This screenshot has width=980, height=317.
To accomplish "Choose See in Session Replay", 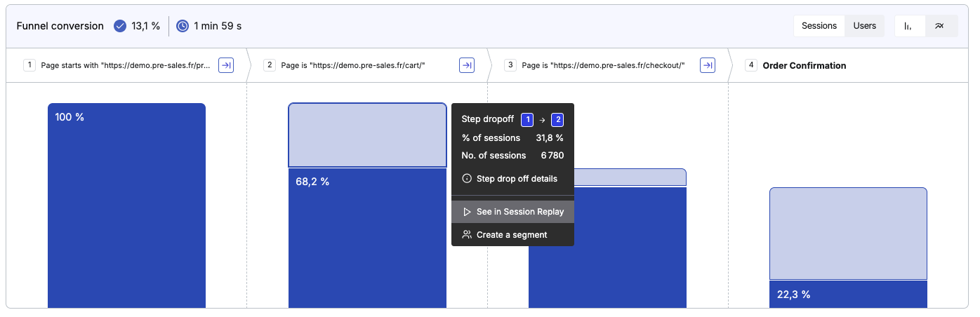I will pos(512,212).
